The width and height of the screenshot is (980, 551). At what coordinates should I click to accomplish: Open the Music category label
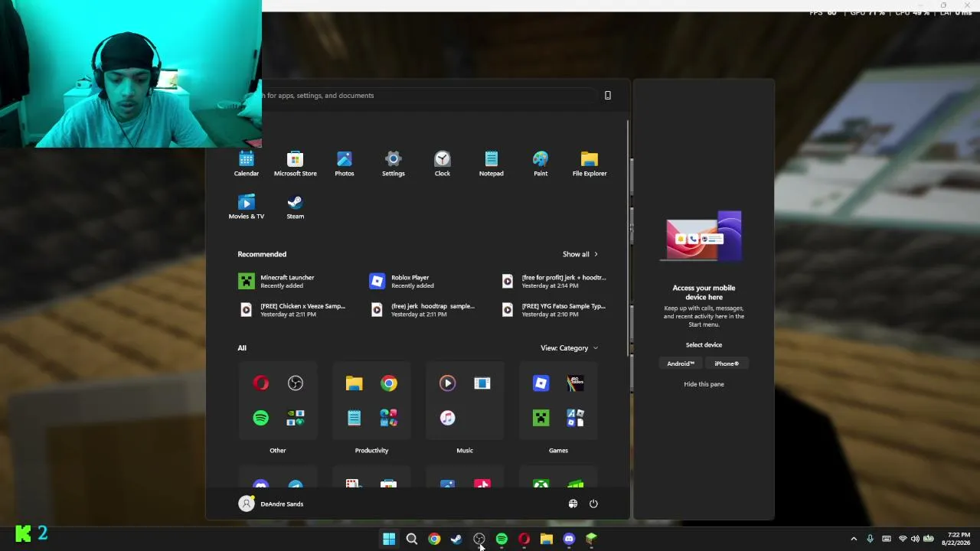pyautogui.click(x=465, y=451)
